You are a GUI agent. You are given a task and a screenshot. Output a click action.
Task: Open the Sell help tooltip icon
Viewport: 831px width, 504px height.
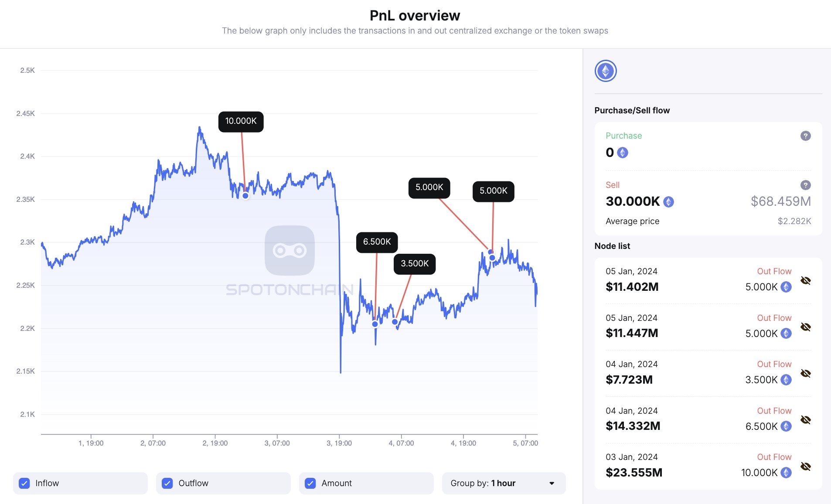point(806,185)
